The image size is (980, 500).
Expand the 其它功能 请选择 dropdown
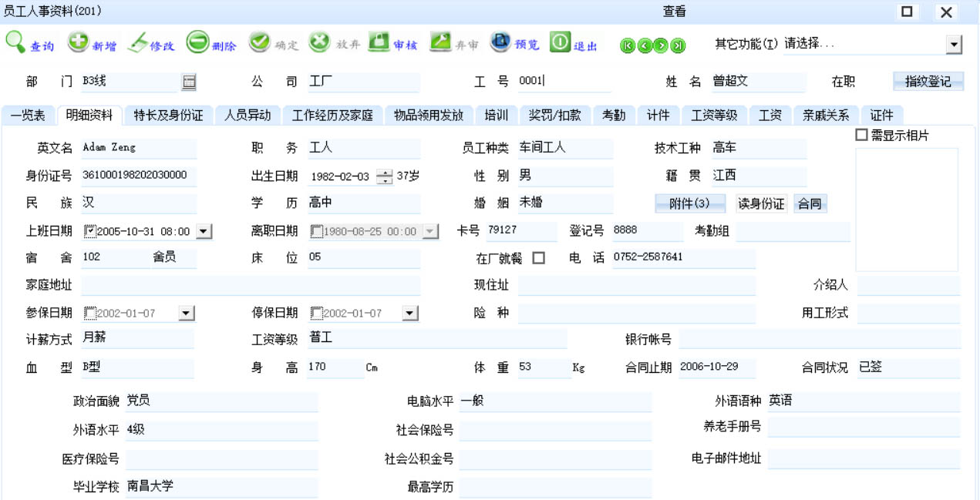pyautogui.click(x=955, y=45)
